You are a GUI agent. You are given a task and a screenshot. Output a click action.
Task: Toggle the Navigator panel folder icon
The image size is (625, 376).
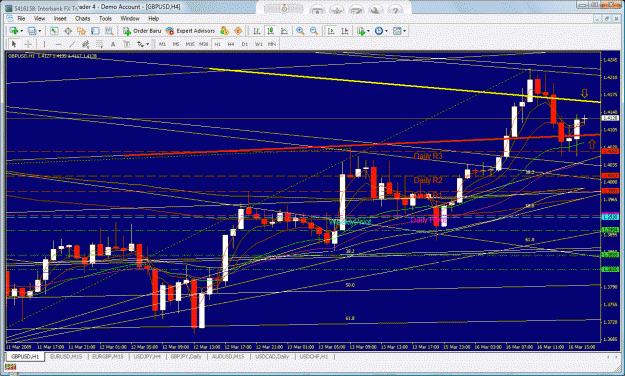[x=81, y=31]
